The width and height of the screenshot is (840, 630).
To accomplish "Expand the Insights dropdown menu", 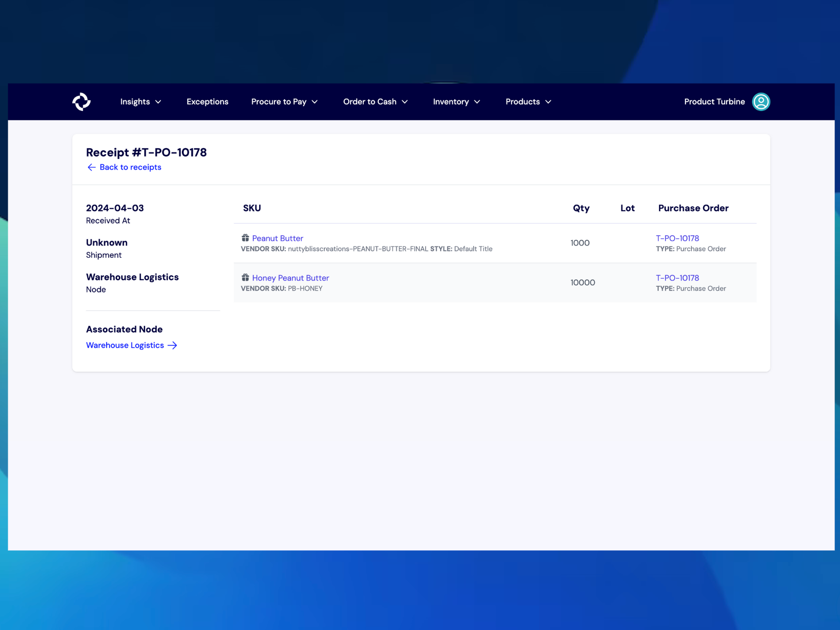I will coord(141,102).
